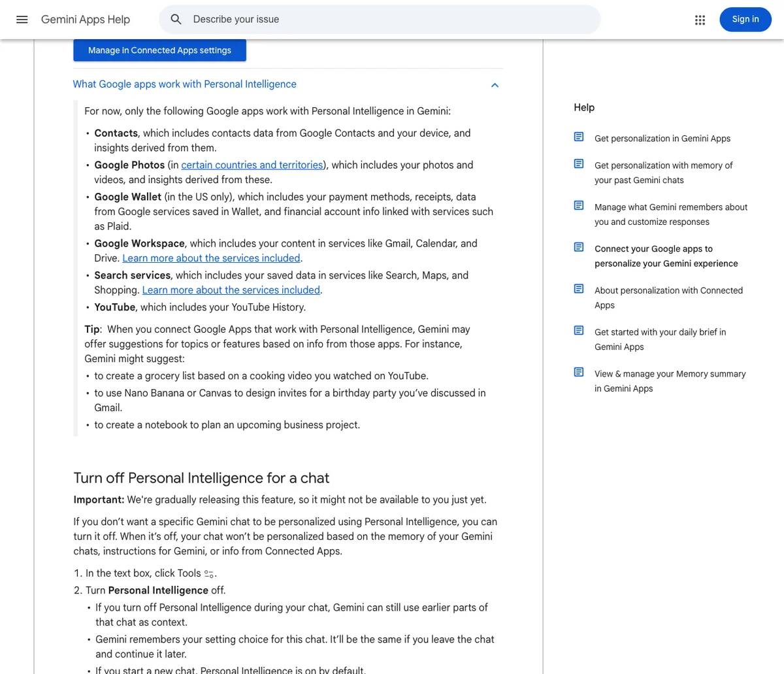Click the bold 'Search services' term
The image size is (784, 674).
[x=132, y=275]
